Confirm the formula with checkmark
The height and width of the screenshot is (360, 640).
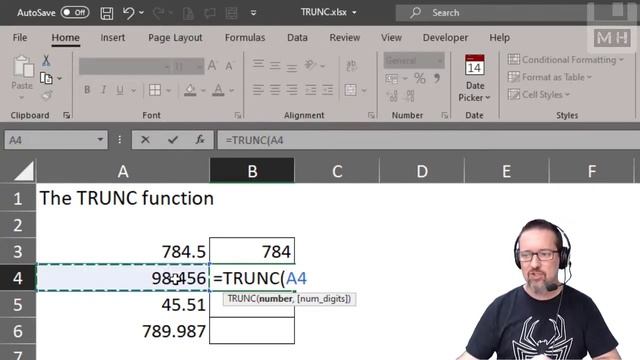pyautogui.click(x=173, y=140)
